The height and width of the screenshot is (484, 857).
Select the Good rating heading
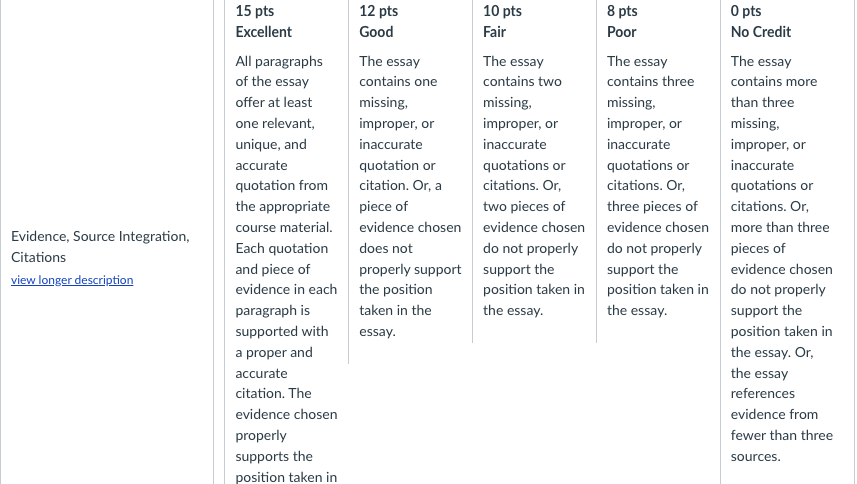tap(376, 32)
